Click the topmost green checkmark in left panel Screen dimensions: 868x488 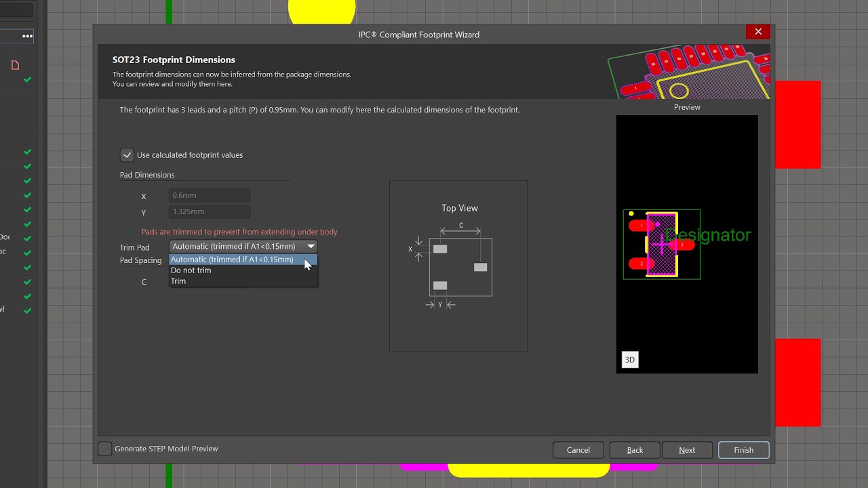pos(27,80)
